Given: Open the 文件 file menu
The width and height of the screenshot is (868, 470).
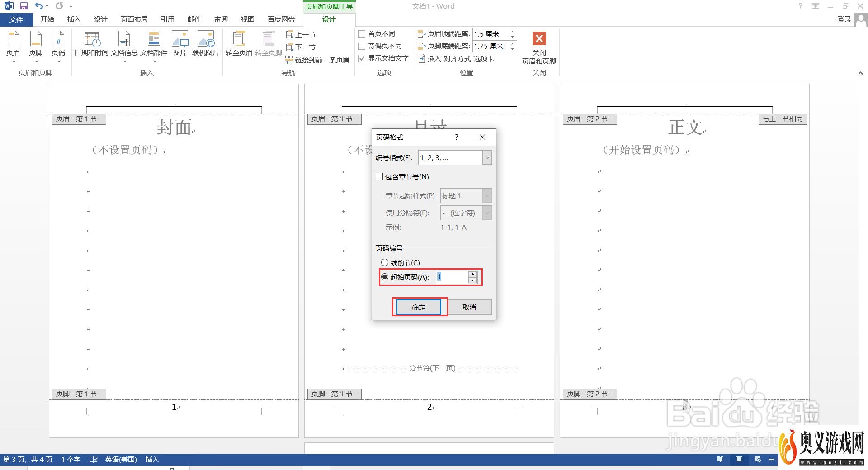Looking at the screenshot, I should click(x=16, y=19).
